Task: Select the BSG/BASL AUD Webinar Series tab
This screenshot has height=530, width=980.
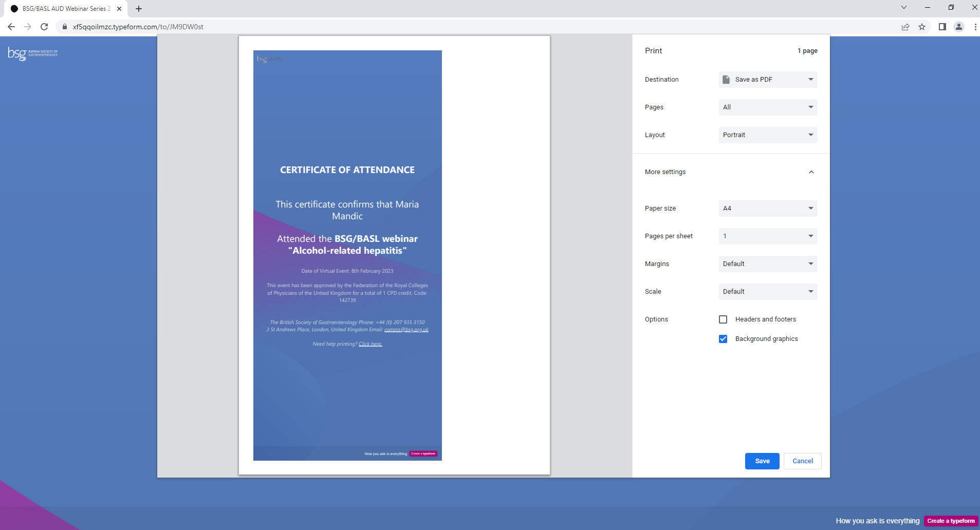Action: [x=66, y=9]
